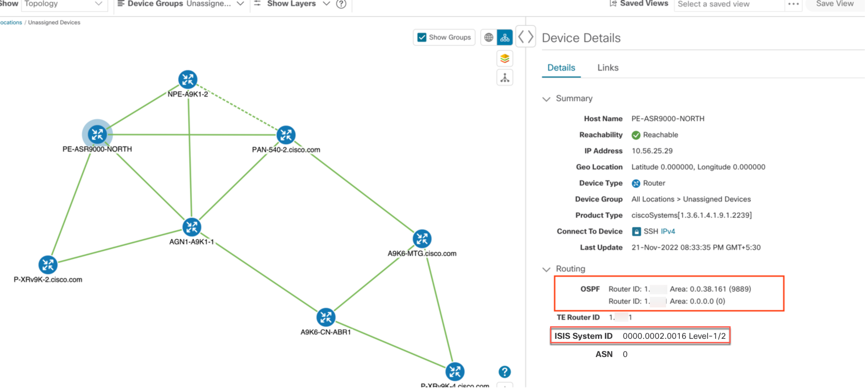Open the help question mark icon
The width and height of the screenshot is (868, 389).
(x=504, y=372)
